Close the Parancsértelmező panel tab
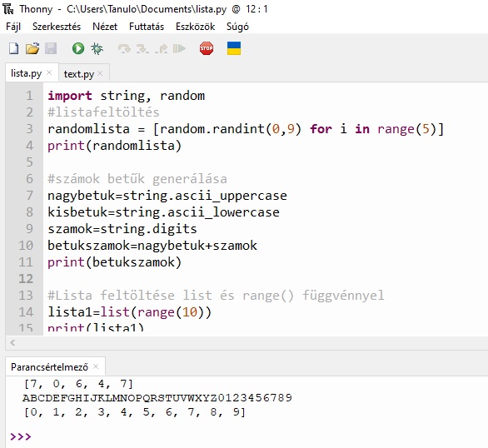 pos(96,366)
